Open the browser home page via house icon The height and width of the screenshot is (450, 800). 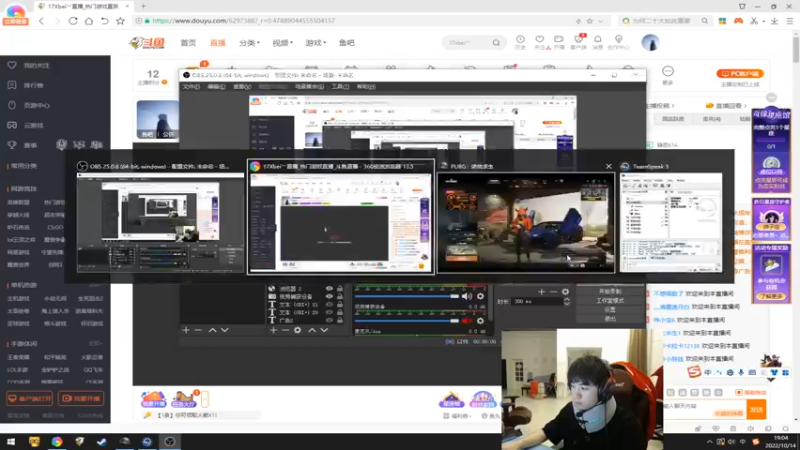[x=89, y=21]
